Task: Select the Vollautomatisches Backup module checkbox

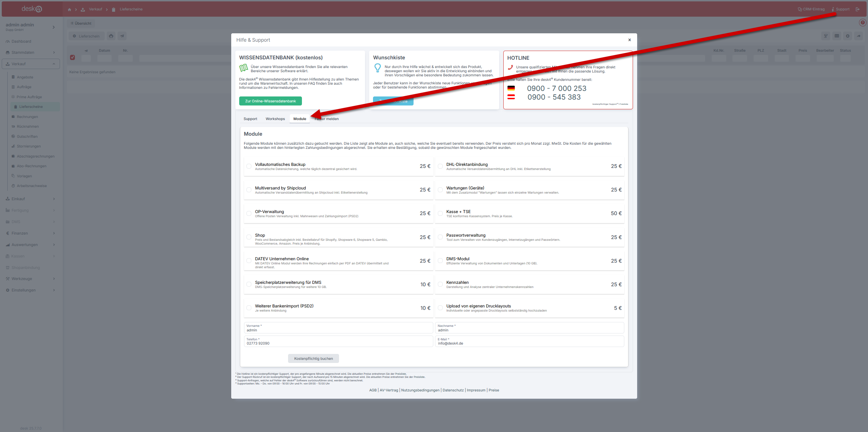Action: tap(249, 166)
